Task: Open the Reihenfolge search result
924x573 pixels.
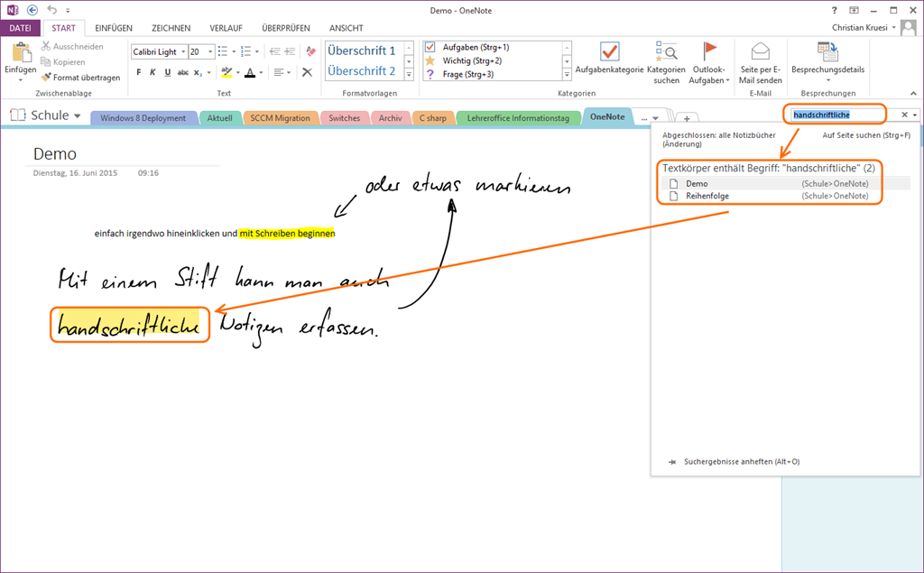Action: click(x=707, y=196)
